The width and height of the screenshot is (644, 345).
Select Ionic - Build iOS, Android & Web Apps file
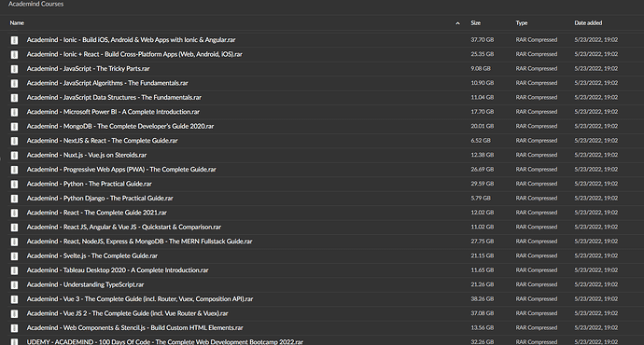(x=131, y=40)
